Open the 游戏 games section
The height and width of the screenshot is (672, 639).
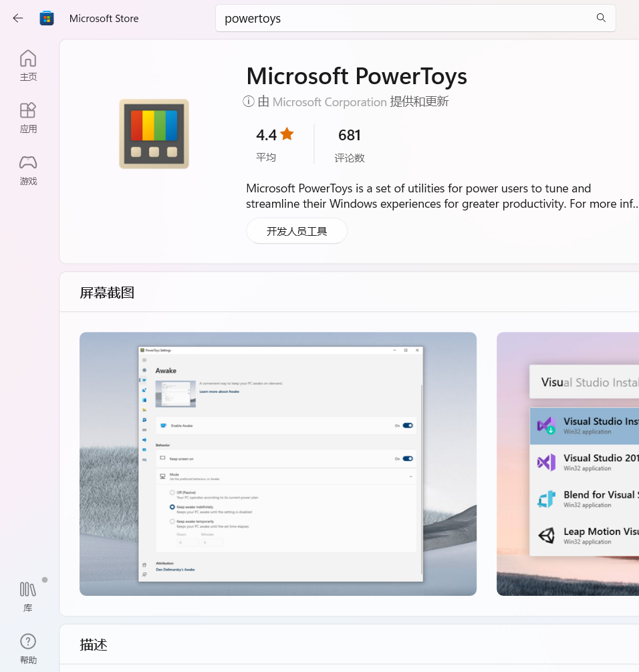[x=28, y=170]
